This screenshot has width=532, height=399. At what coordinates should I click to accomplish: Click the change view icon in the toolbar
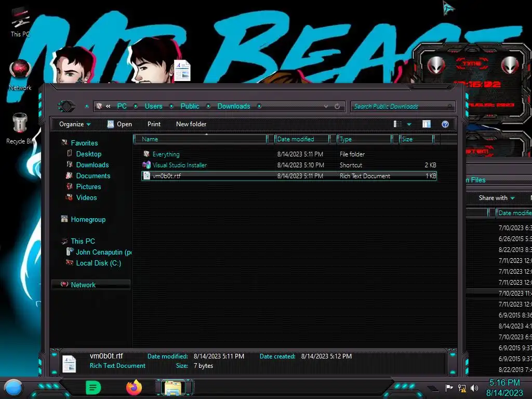(x=397, y=124)
